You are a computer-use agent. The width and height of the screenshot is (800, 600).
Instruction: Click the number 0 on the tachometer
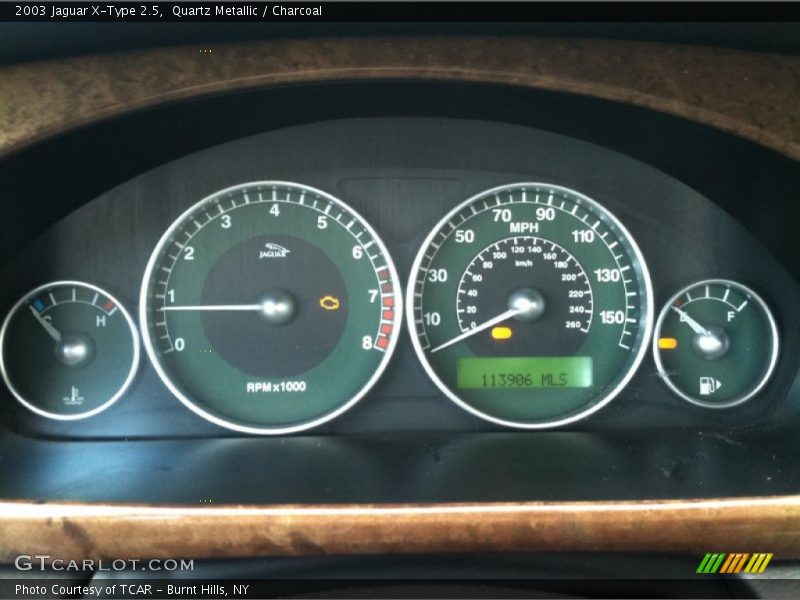[179, 344]
